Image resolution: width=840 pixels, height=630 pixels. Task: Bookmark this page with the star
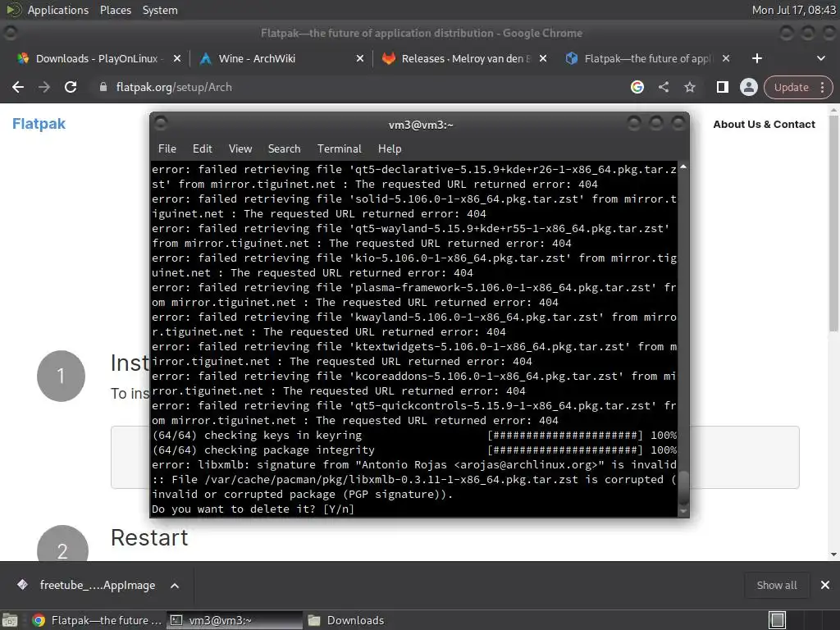pos(689,87)
